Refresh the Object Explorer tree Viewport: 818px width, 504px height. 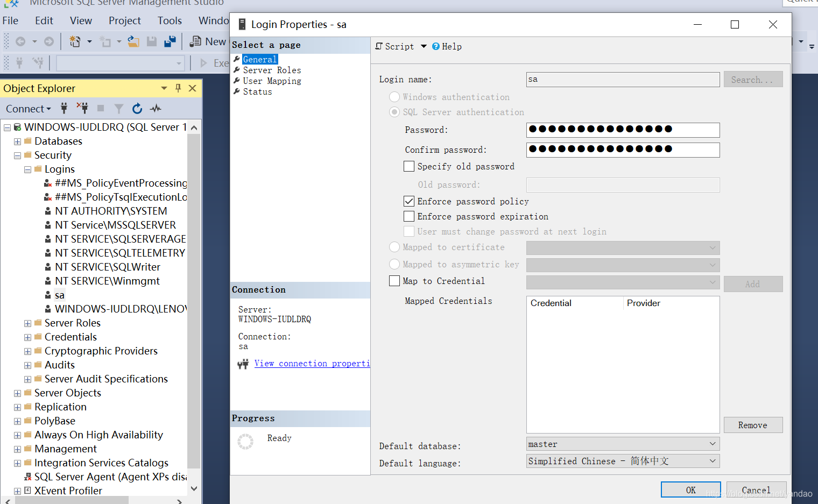click(x=137, y=109)
